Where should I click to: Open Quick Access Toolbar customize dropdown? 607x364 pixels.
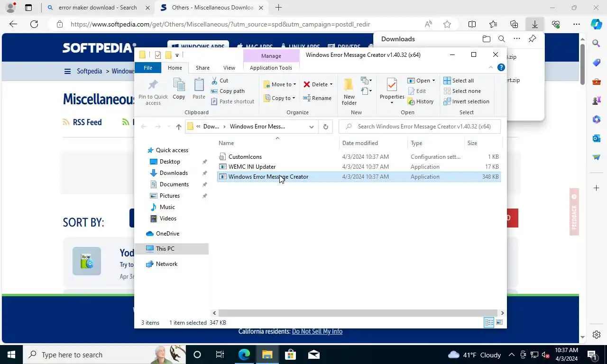[x=177, y=55]
